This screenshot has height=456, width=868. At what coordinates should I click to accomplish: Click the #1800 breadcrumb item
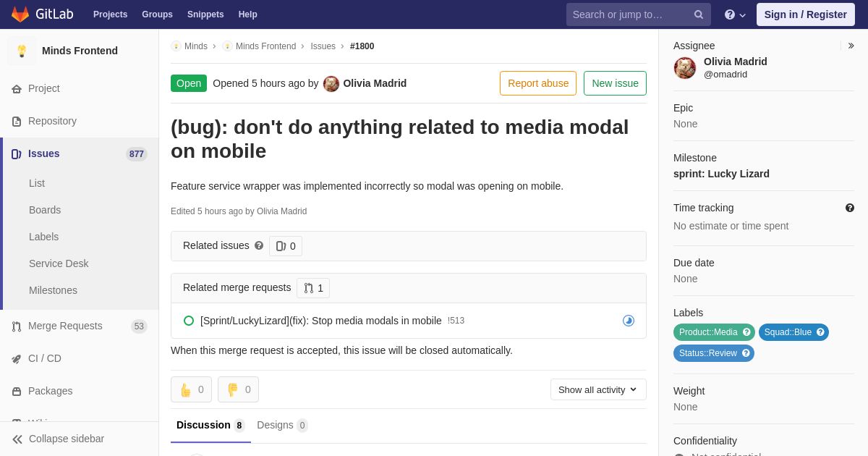[x=362, y=46]
